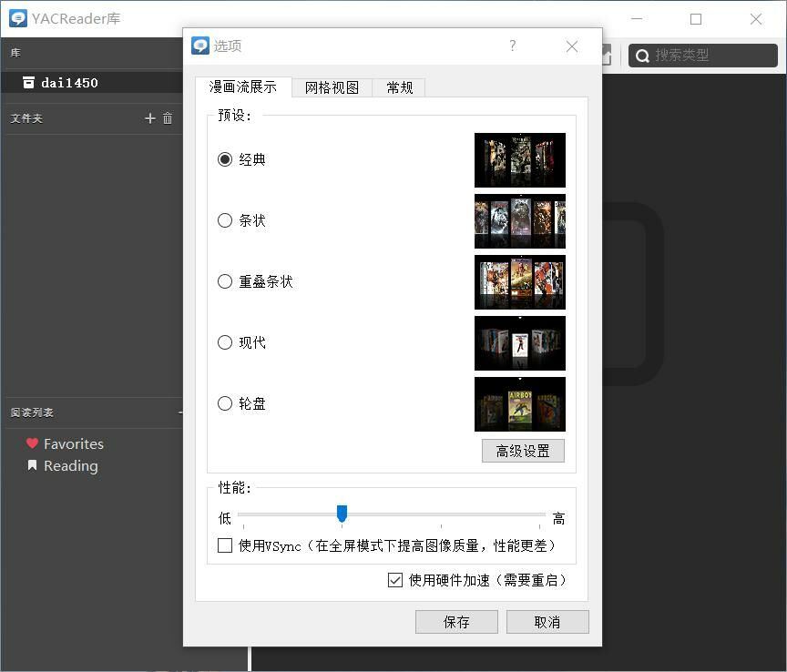Uncheck 使用硬件加速 checkbox

point(395,580)
